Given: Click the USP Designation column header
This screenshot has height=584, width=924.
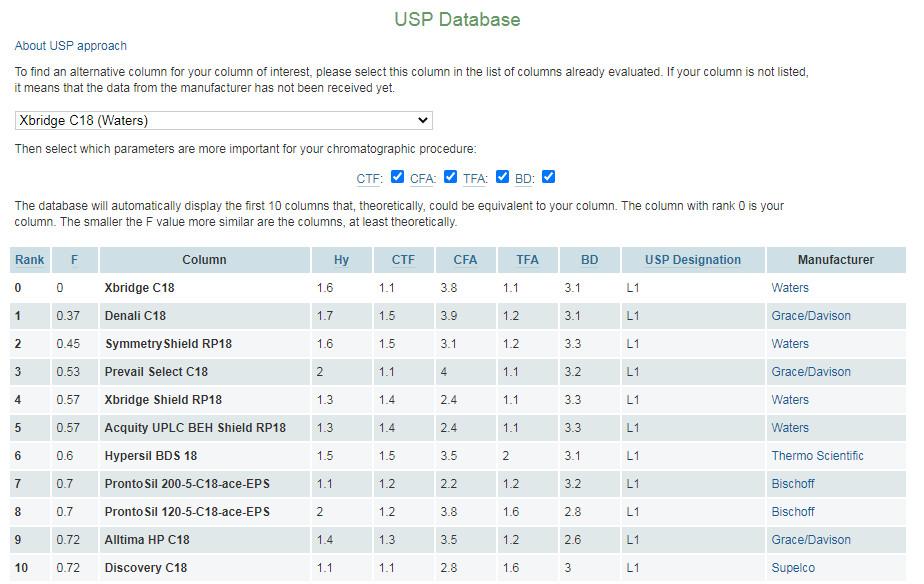Looking at the screenshot, I should pos(692,260).
